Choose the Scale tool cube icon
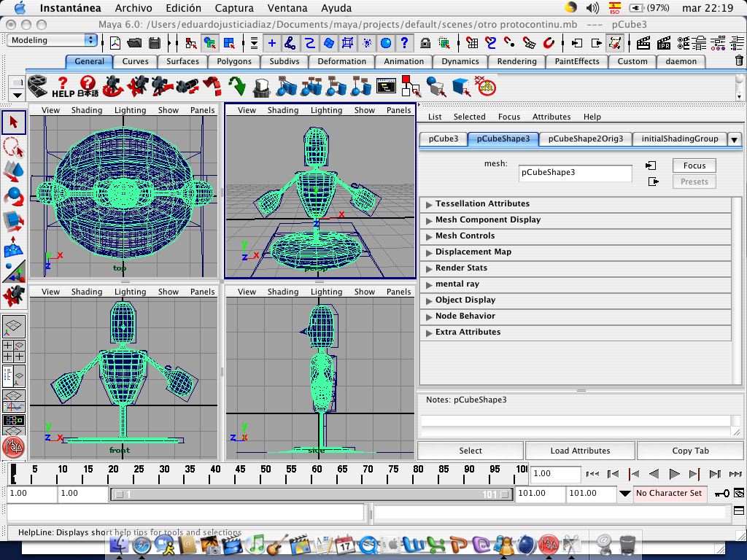The width and height of the screenshot is (747, 560). [x=13, y=221]
